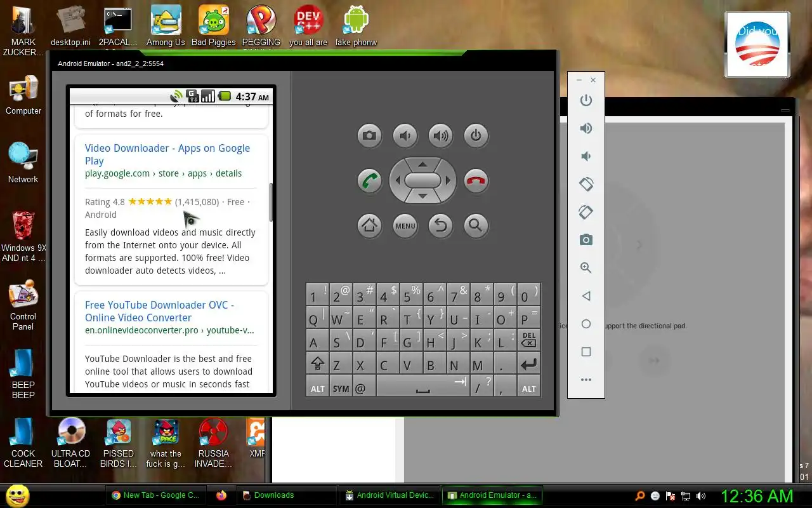Screen dimensions: 812x508
Task: Click the D-pad down arrow
Action: click(422, 196)
